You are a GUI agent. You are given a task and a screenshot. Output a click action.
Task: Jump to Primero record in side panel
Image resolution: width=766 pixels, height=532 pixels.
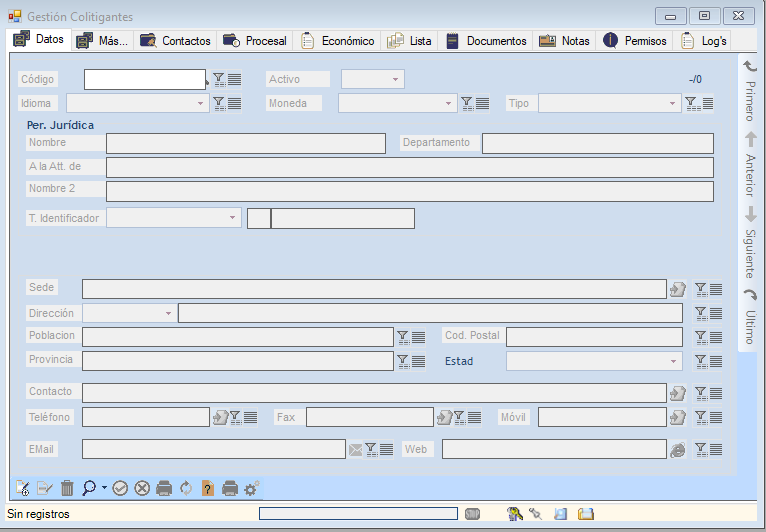coord(750,91)
